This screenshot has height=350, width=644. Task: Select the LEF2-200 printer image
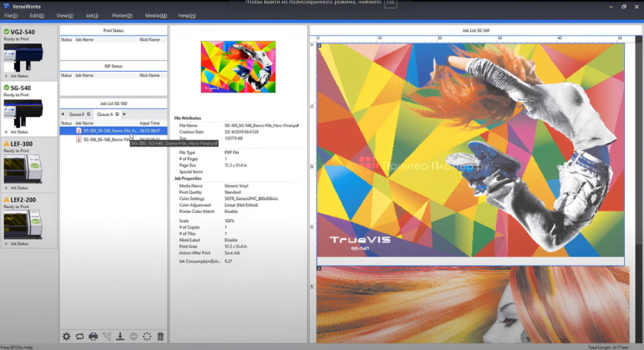pyautogui.click(x=23, y=222)
